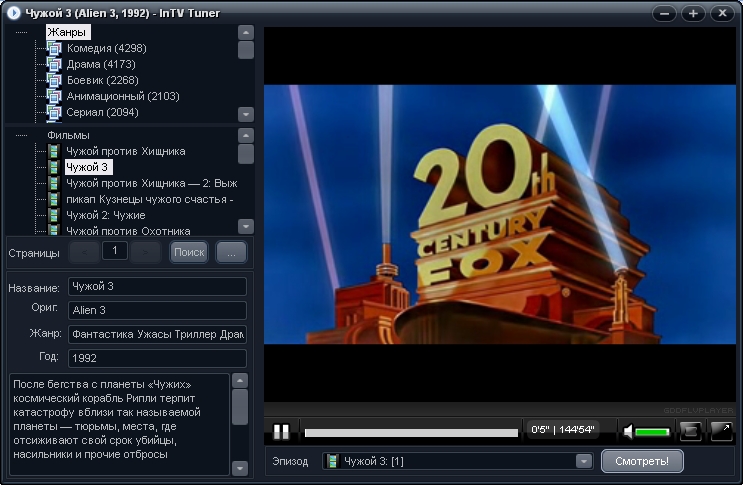Click the Название field with Чужой 3

pos(157,287)
